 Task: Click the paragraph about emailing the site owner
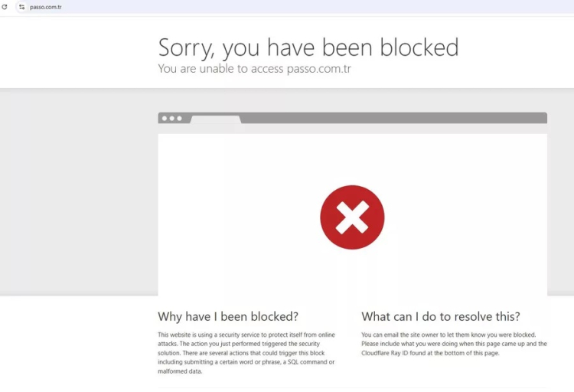[454, 344]
